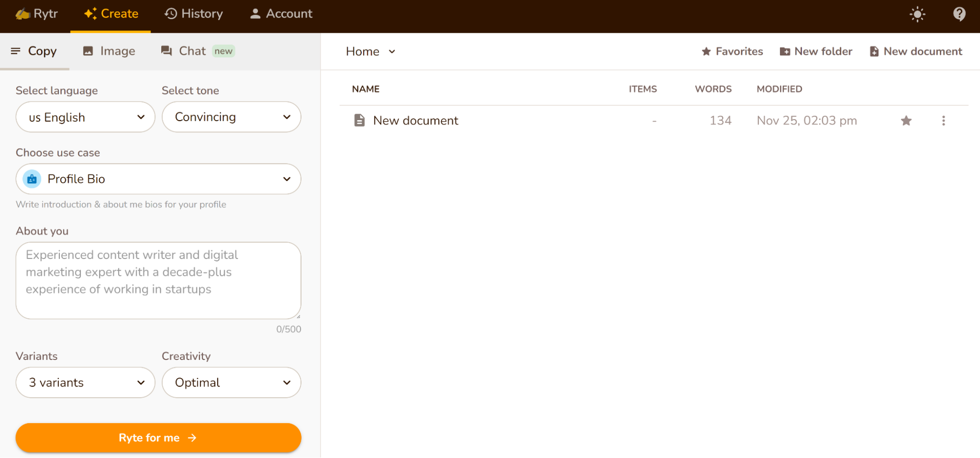Click the Chat bubbles icon
Image resolution: width=980 pixels, height=458 pixels.
click(167, 51)
